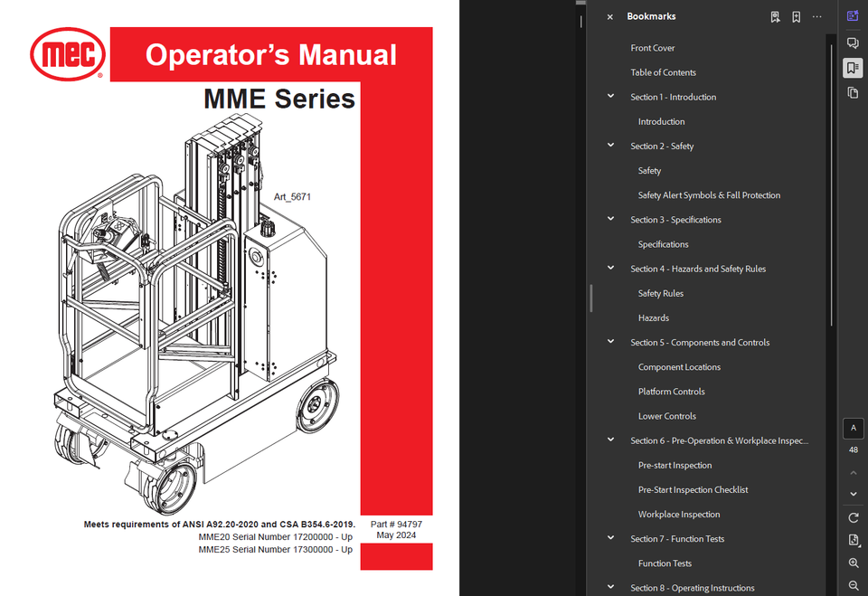Close the Bookmarks panel with the X

[609, 16]
